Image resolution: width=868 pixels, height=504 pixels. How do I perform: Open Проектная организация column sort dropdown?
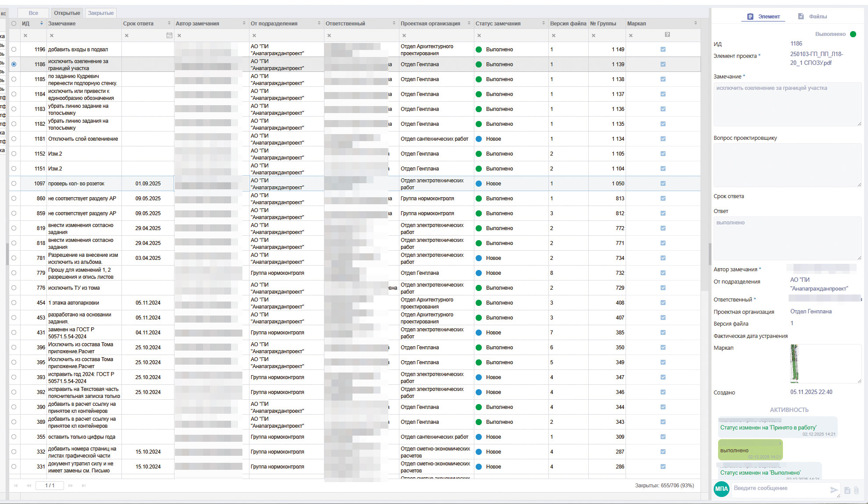469,23
